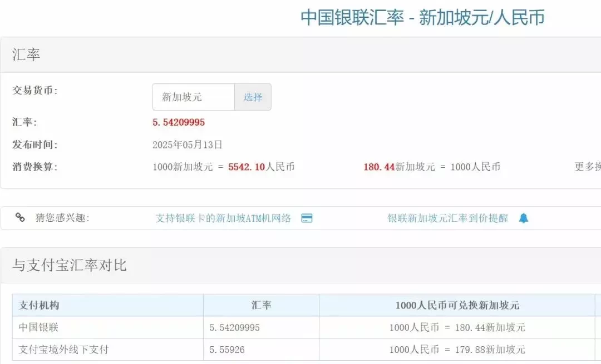This screenshot has width=601, height=364.
Task: Open 银联新加坡元汇率到价提醒 link
Action: 447,218
